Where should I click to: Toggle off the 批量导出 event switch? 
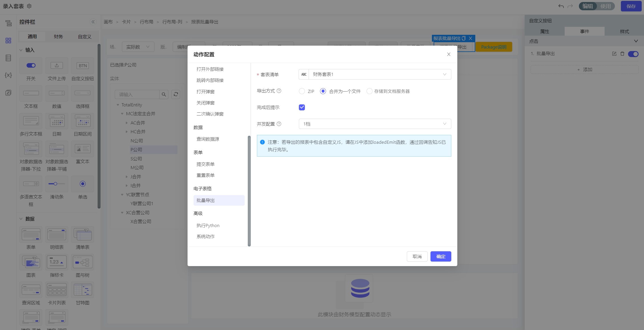point(633,54)
